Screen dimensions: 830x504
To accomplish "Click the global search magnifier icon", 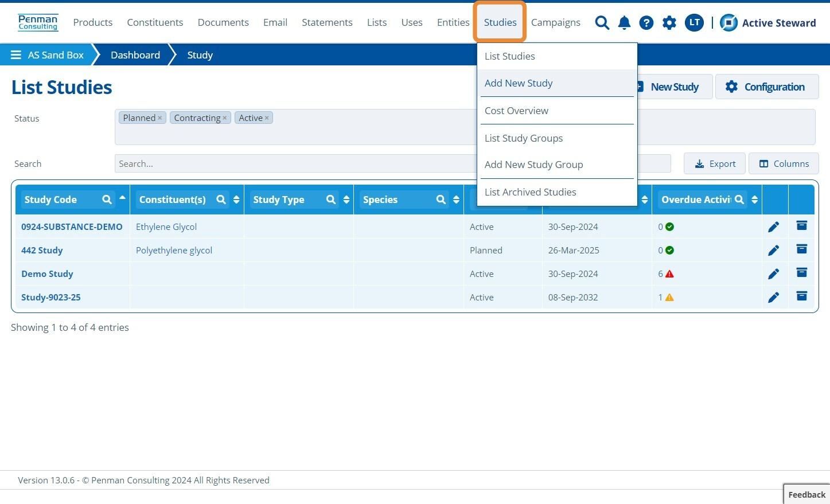I will click(602, 23).
